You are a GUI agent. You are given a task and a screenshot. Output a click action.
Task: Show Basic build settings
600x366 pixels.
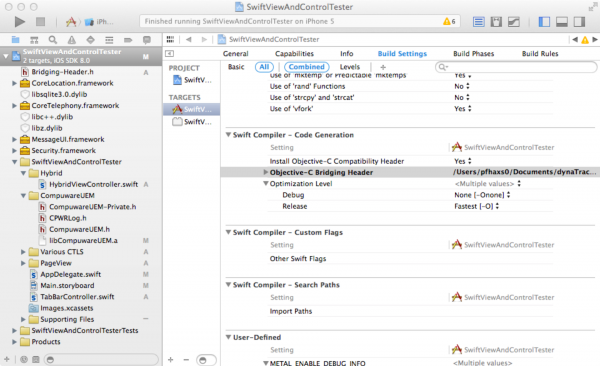(x=236, y=67)
